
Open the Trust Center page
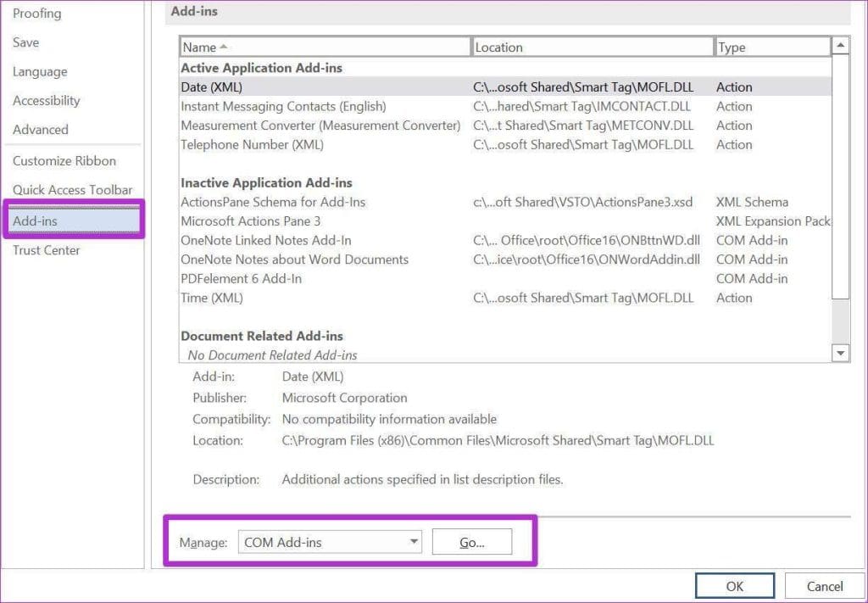click(x=47, y=249)
